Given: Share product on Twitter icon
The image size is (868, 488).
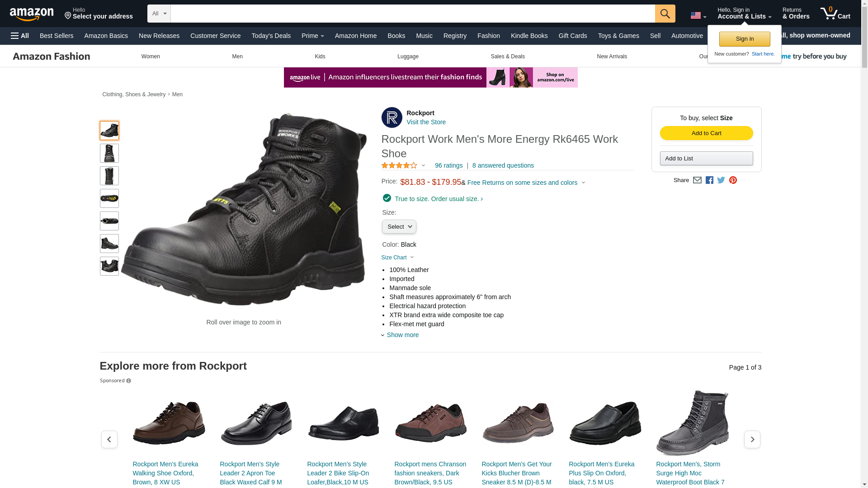Looking at the screenshot, I should (721, 180).
